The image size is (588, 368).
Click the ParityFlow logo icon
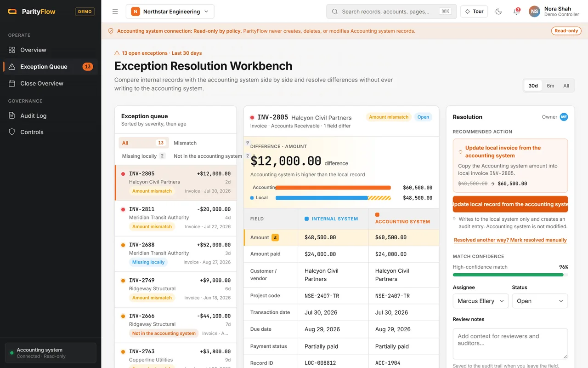(x=12, y=11)
